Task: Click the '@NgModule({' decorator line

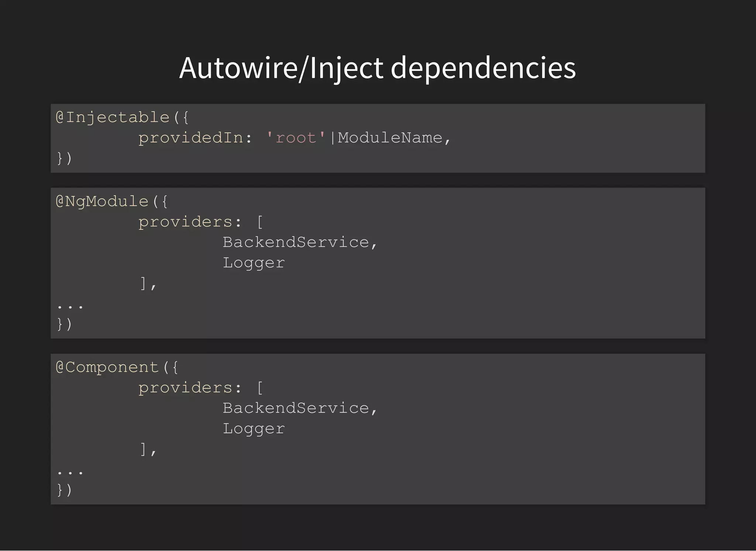Action: [x=112, y=202]
